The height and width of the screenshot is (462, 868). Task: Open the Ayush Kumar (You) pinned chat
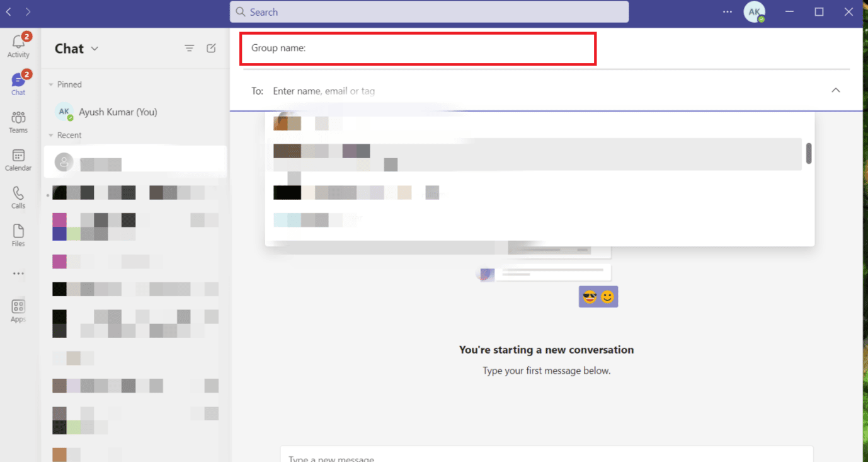click(x=134, y=112)
